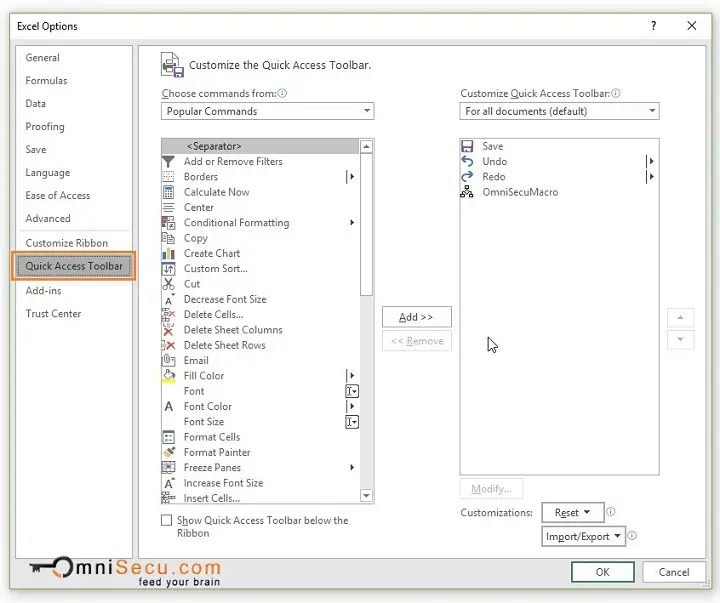Open the Reset dropdown button

(x=573, y=513)
